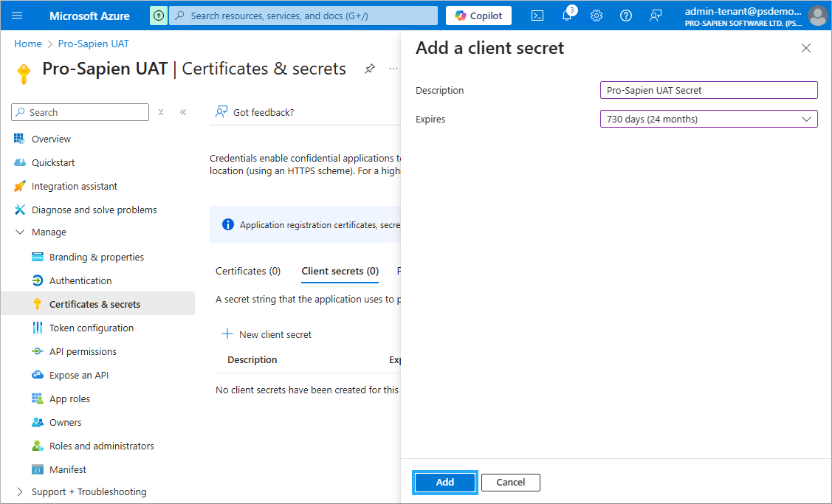Clear the sidebar search box
The image size is (832, 504).
pyautogui.click(x=161, y=112)
